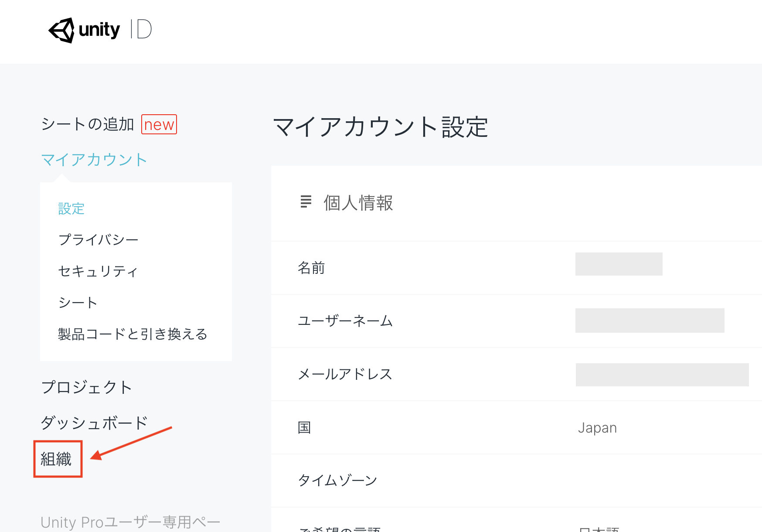Collapse the マイアカウント sidebar section
Image resolution: width=762 pixels, height=532 pixels.
(x=94, y=160)
